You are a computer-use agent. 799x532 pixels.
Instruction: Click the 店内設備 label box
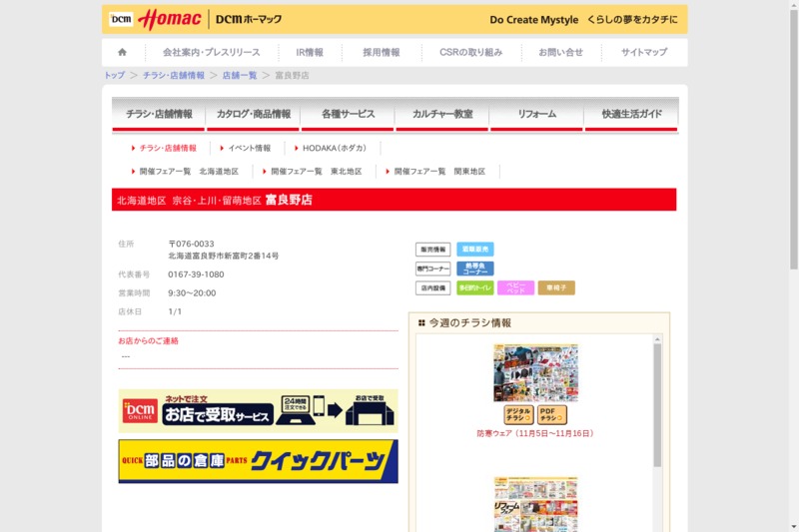(433, 287)
